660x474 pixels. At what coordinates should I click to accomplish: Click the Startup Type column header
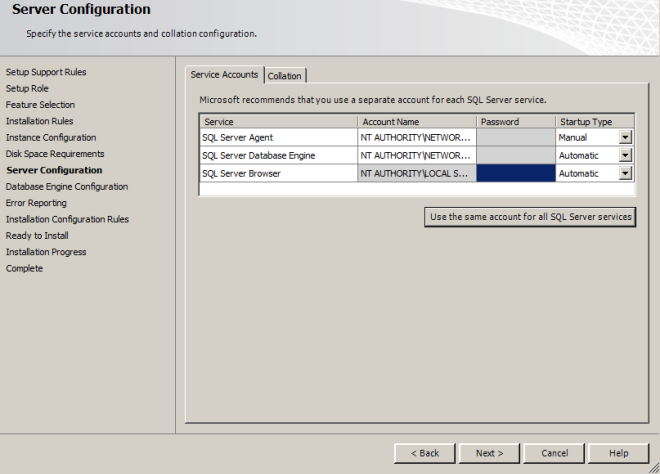point(595,122)
